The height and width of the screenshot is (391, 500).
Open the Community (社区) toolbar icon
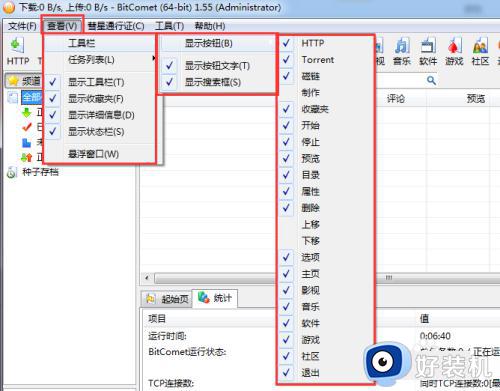tap(480, 45)
